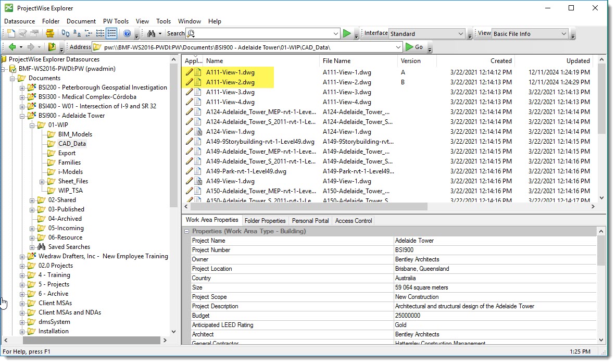
Task: Run the search with the green arrow
Action: coord(347,33)
